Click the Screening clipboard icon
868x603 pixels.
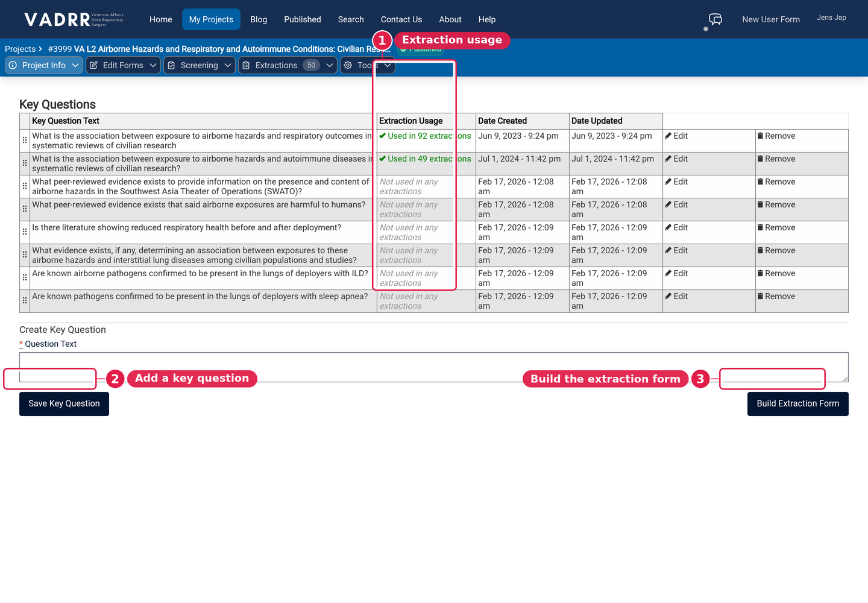[171, 65]
